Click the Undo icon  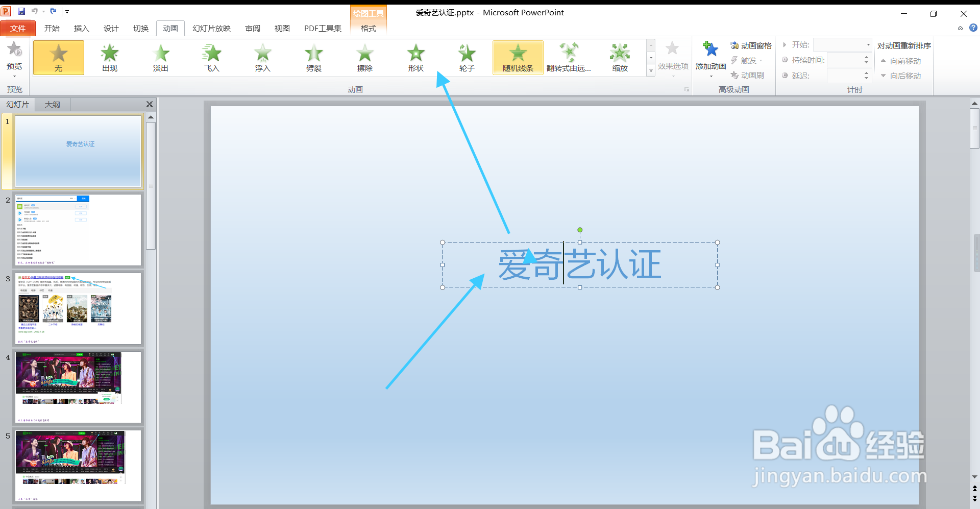pyautogui.click(x=35, y=11)
